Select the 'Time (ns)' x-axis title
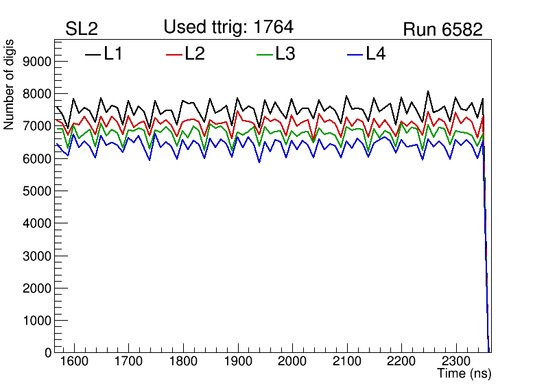Screen dimensions: 546x392 click(464, 374)
